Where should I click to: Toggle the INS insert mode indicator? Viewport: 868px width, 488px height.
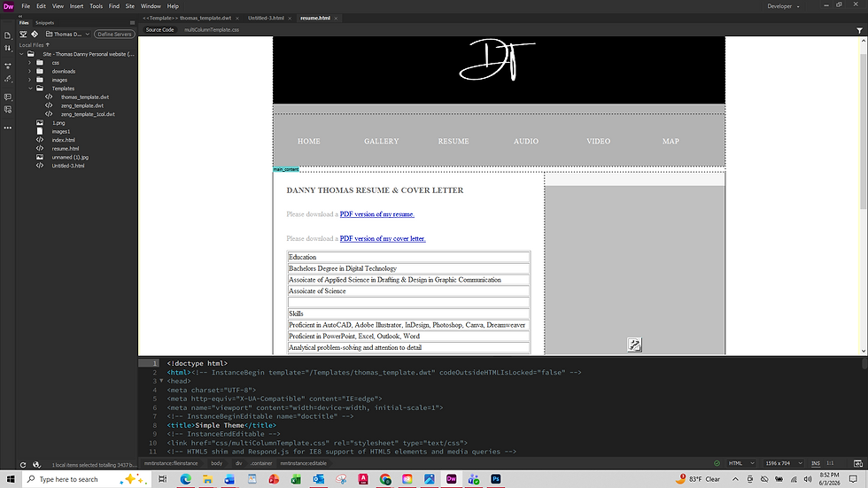pos(816,463)
